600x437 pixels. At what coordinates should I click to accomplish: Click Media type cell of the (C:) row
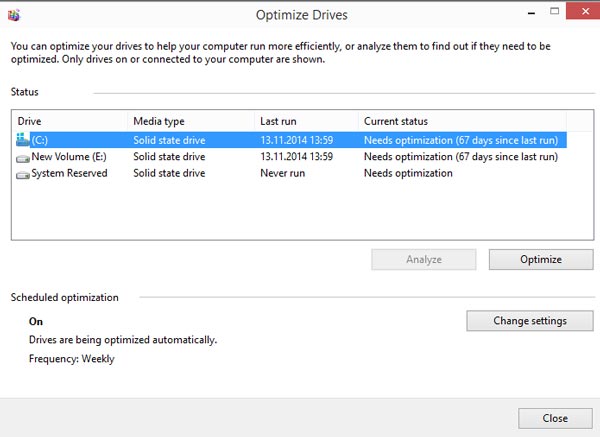point(169,140)
